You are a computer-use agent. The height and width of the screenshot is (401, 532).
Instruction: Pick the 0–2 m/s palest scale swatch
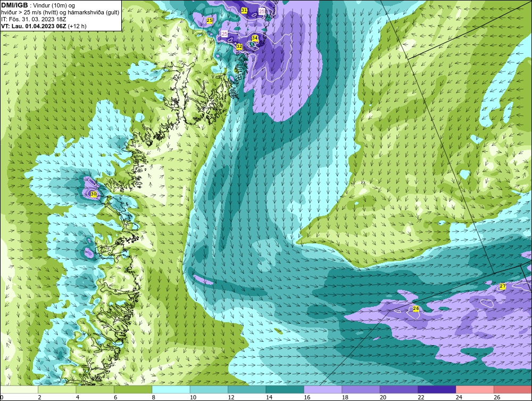[x=19, y=389]
